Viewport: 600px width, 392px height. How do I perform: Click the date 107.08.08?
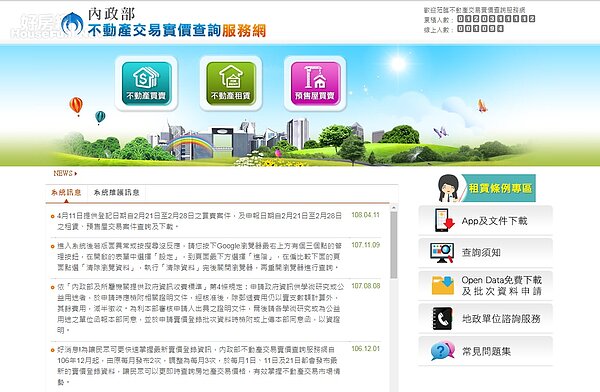(x=365, y=286)
